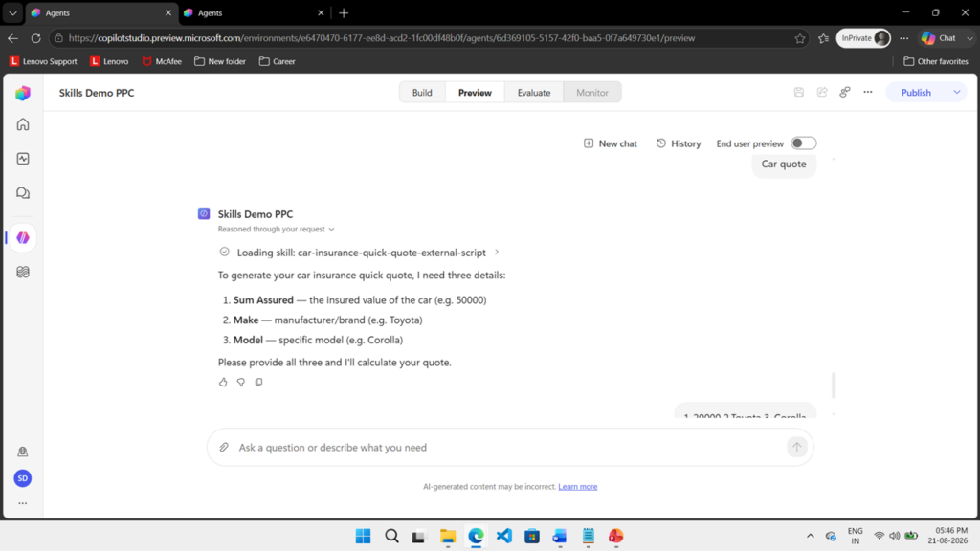Open Windows taskbar search
Image resolution: width=980 pixels, height=551 pixels.
coord(391,536)
